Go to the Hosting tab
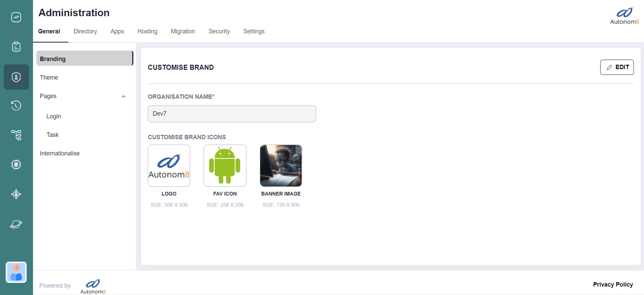The height and width of the screenshot is (295, 644). pos(147,31)
